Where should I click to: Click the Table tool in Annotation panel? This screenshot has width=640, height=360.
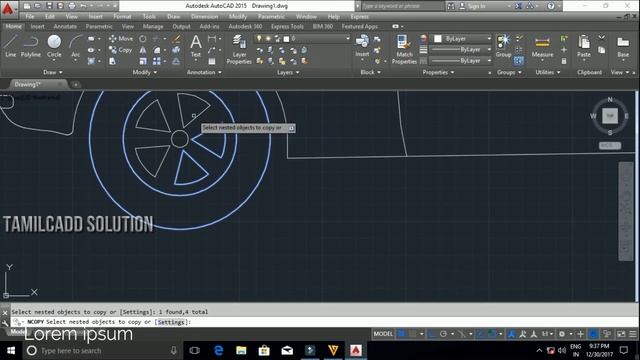click(x=212, y=61)
